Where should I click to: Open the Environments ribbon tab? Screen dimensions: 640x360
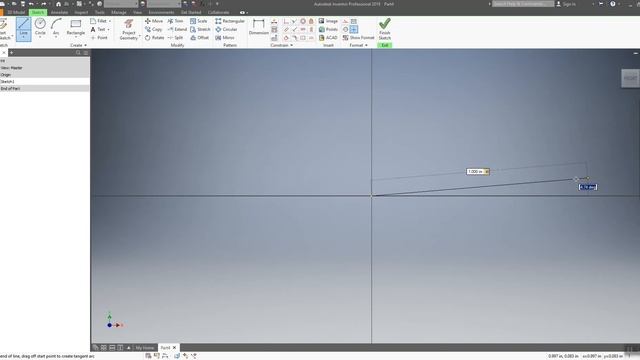point(161,12)
